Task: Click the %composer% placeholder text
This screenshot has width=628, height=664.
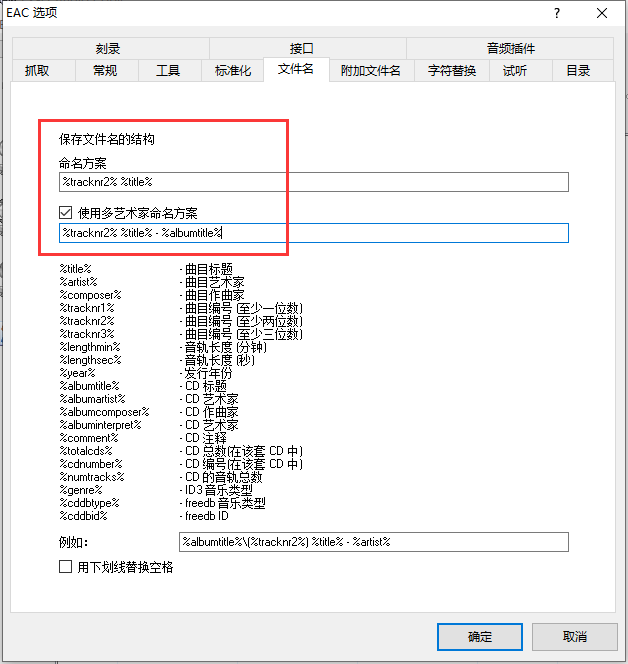Action: tap(90, 295)
